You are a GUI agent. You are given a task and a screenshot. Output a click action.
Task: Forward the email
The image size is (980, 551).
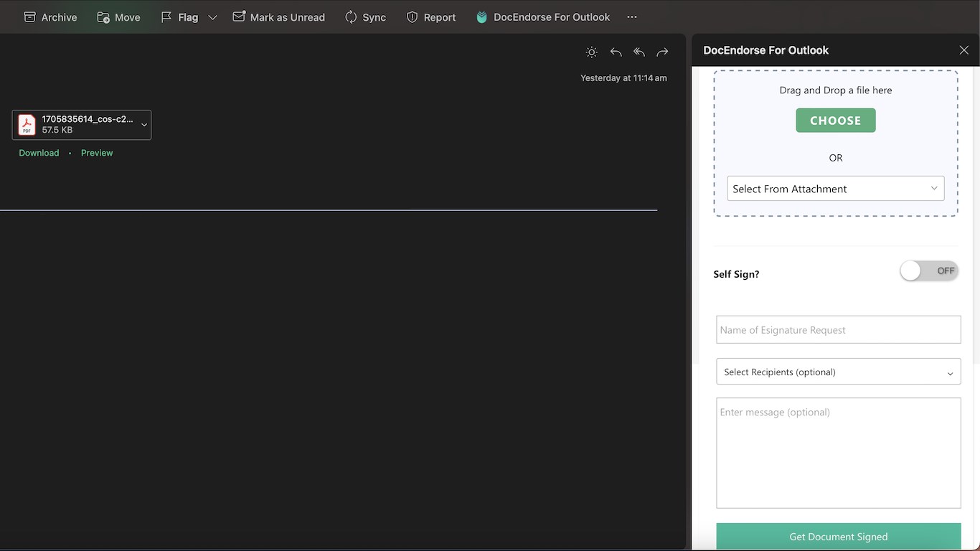click(x=662, y=52)
